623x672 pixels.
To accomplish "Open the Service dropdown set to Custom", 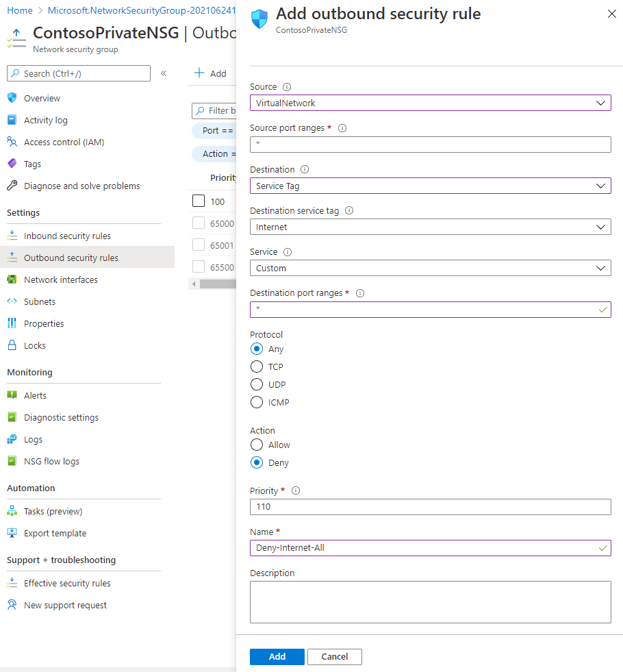I will tap(430, 268).
